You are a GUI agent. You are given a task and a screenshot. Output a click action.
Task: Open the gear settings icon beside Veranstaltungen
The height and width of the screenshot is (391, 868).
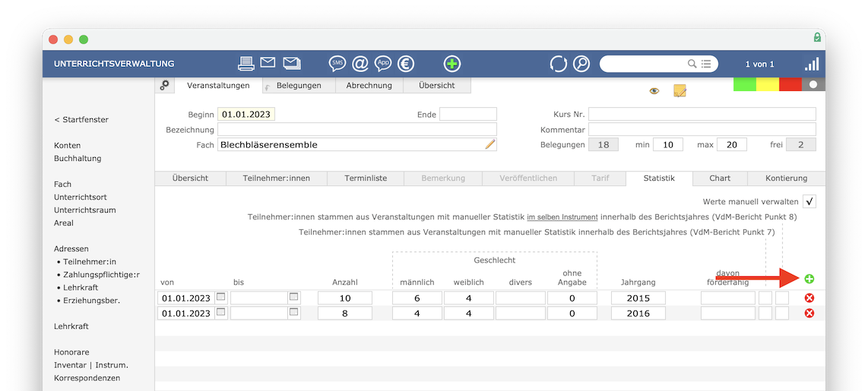[x=164, y=85]
